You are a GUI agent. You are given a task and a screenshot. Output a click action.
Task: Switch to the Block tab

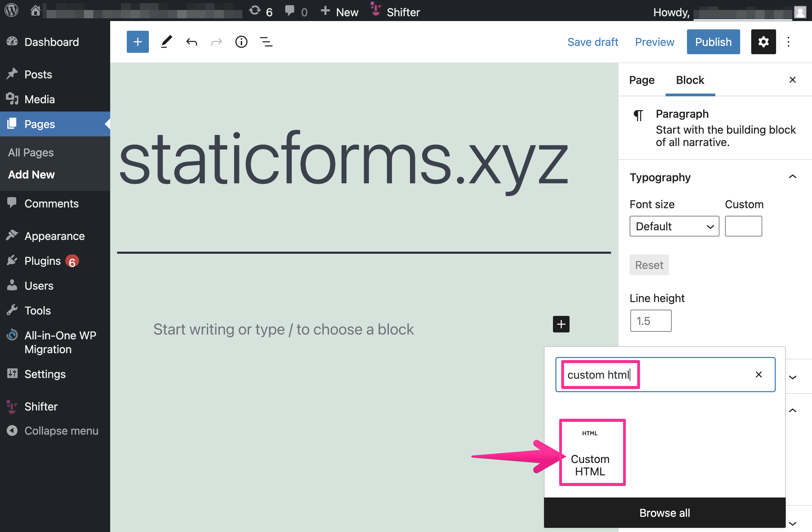[690, 80]
